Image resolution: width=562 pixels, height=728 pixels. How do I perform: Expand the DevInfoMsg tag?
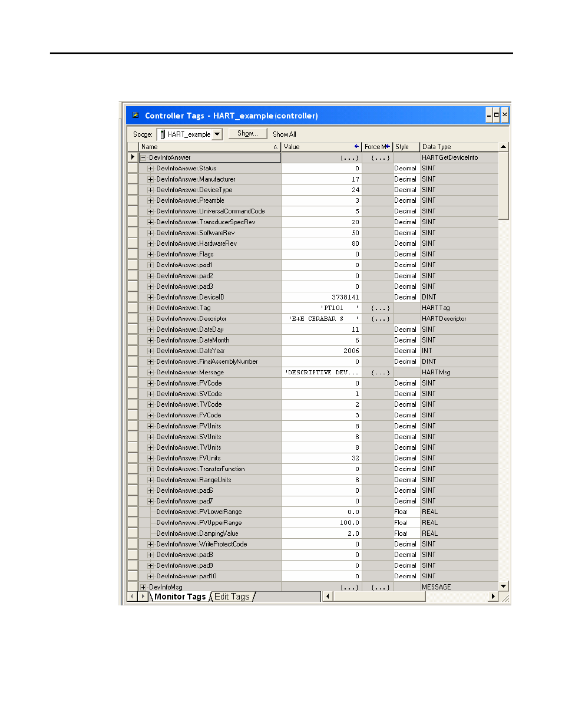coord(143,587)
